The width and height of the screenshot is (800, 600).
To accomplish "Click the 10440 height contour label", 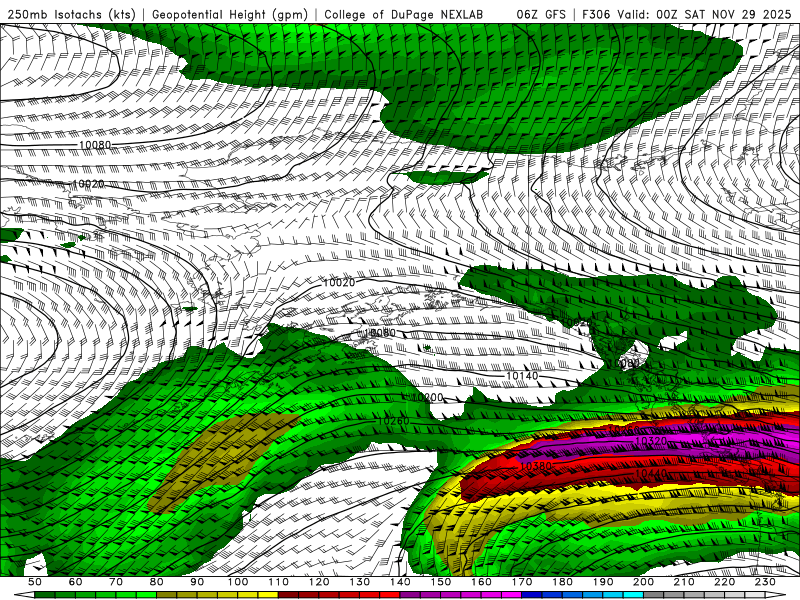I will pos(651,474).
